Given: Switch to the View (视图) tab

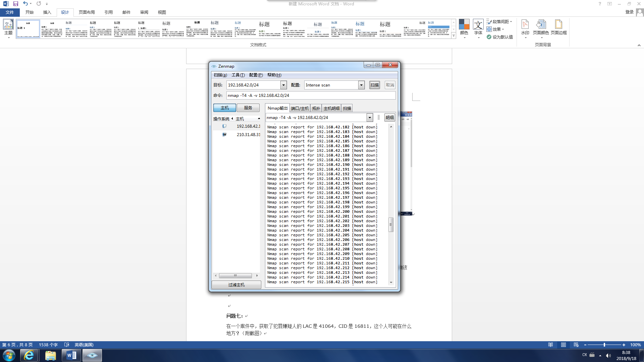Looking at the screenshot, I should (162, 12).
